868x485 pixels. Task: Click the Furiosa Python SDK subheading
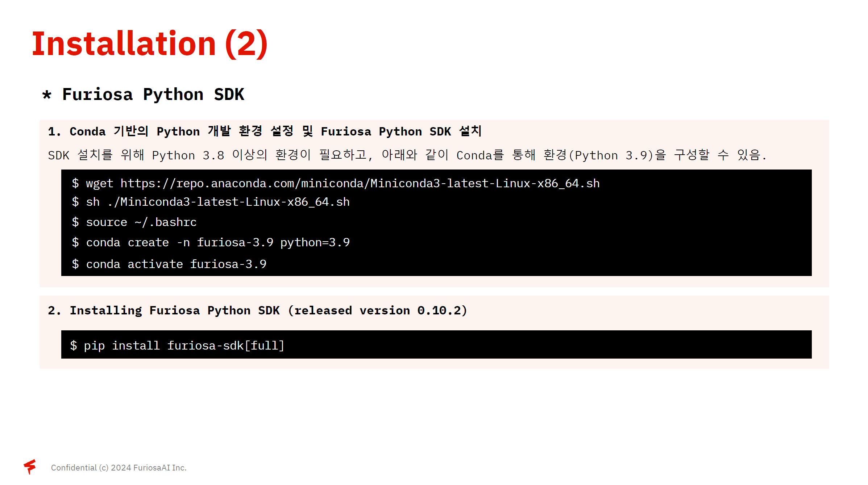153,95
